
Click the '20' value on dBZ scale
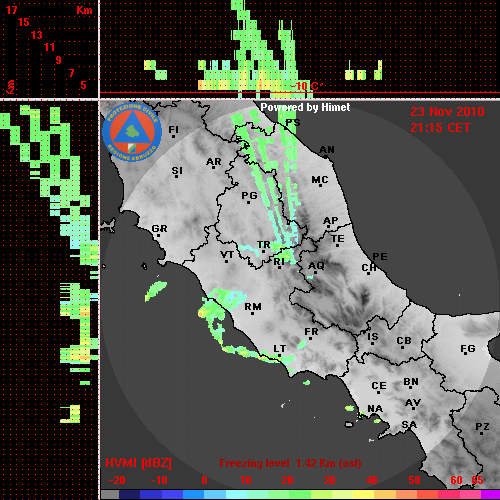(287, 480)
